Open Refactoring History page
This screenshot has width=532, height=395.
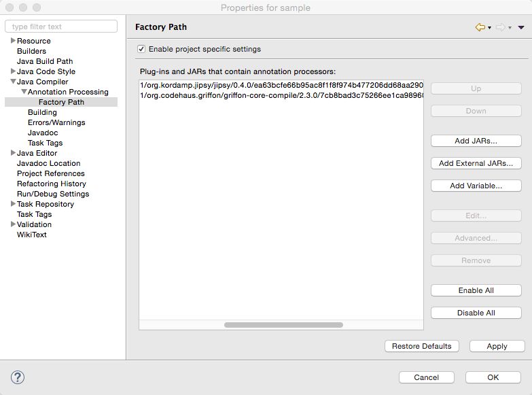point(52,184)
